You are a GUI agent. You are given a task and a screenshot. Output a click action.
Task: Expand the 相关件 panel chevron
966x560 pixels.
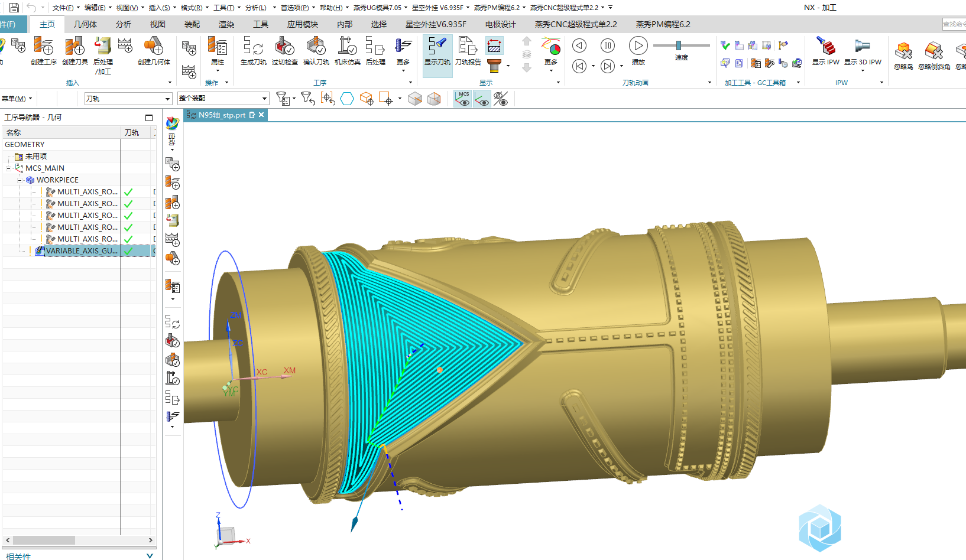tap(150, 556)
